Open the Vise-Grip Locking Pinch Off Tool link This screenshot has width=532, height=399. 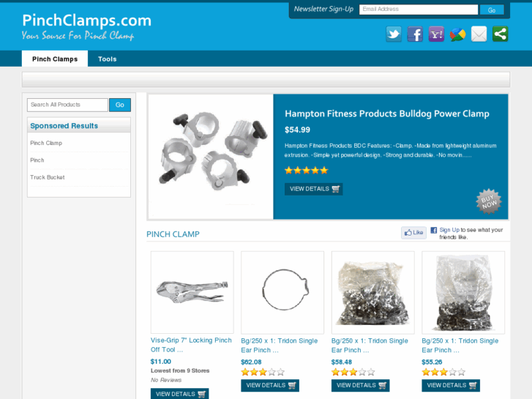point(191,345)
